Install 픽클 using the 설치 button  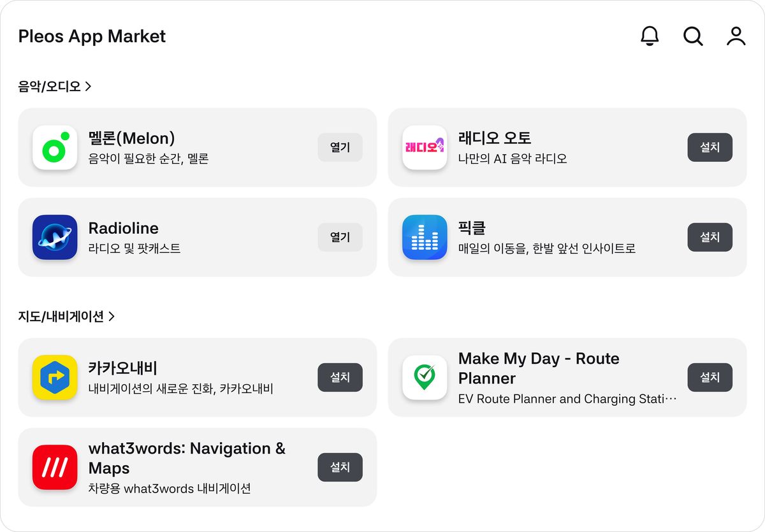coord(710,237)
